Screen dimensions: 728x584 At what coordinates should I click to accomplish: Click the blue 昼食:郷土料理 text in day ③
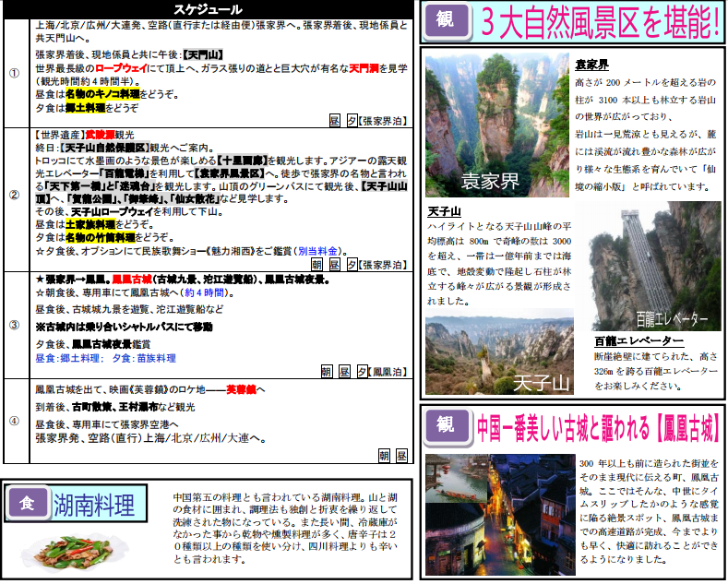pyautogui.click(x=67, y=358)
